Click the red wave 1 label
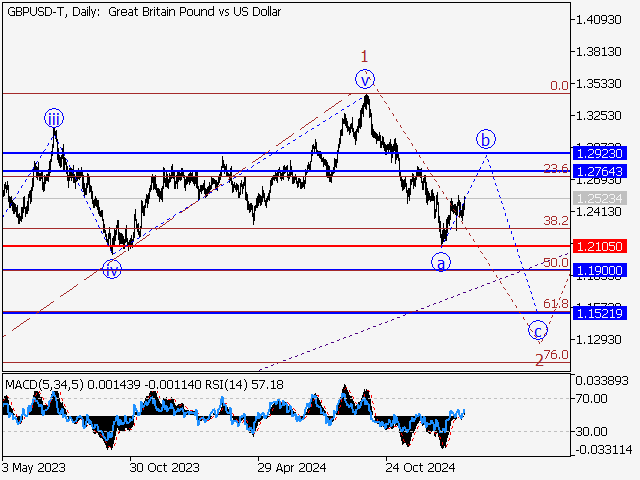640x480 pixels. click(x=366, y=56)
